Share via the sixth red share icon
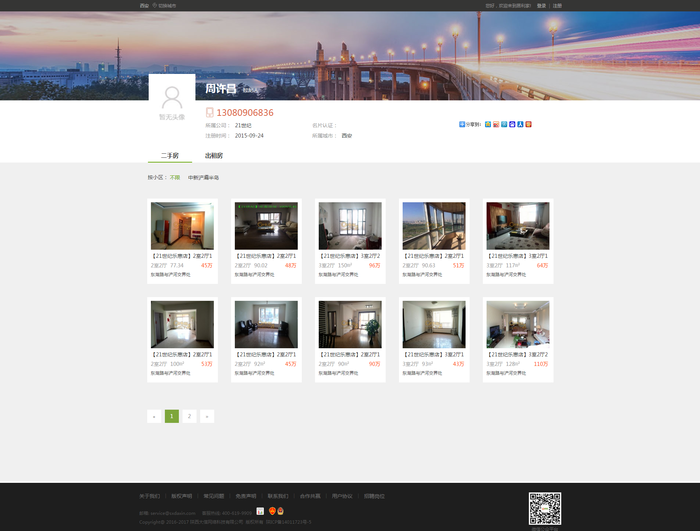The width and height of the screenshot is (700, 531). (x=528, y=124)
